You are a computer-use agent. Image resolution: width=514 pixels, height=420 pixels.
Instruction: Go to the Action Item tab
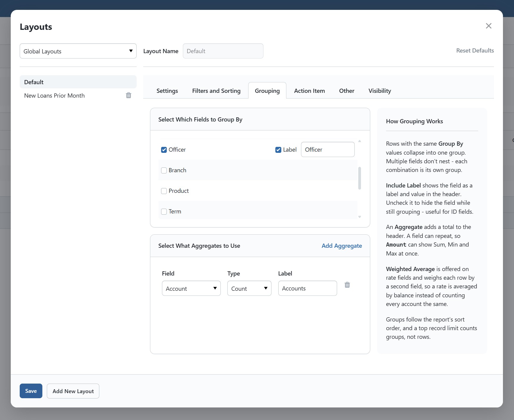(x=309, y=91)
